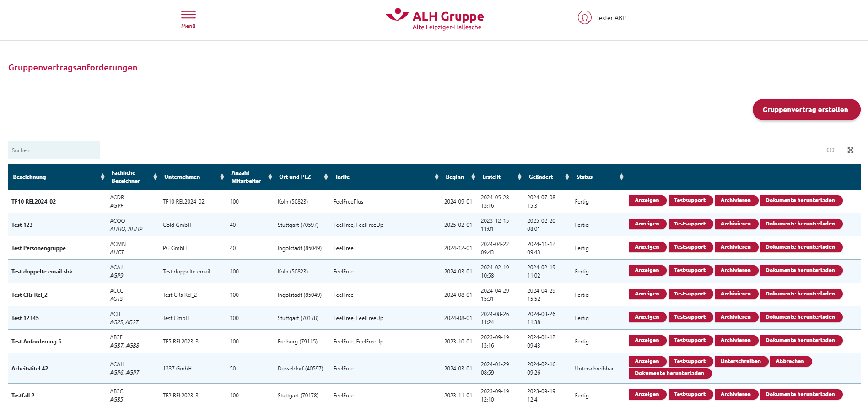The width and height of the screenshot is (868, 407).
Task: Click into the Suchen search field
Action: tap(54, 150)
